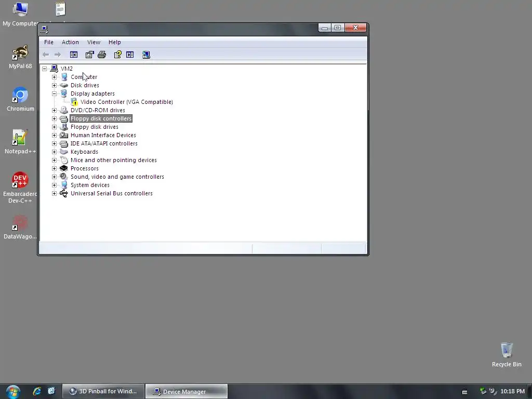Click the Keyboards category icon

click(x=64, y=152)
